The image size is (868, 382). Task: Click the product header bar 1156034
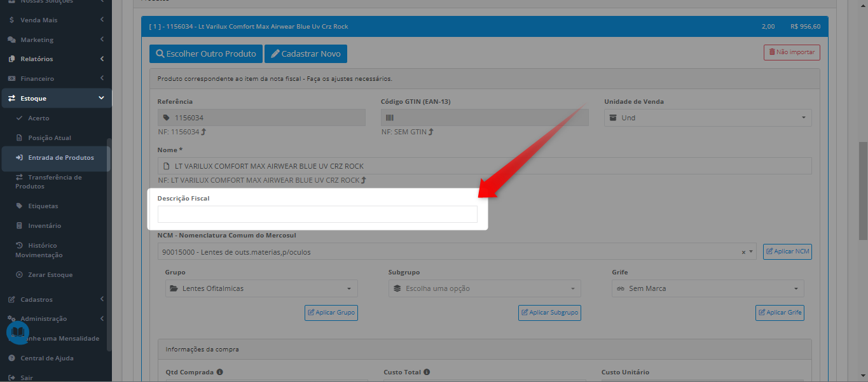point(485,27)
